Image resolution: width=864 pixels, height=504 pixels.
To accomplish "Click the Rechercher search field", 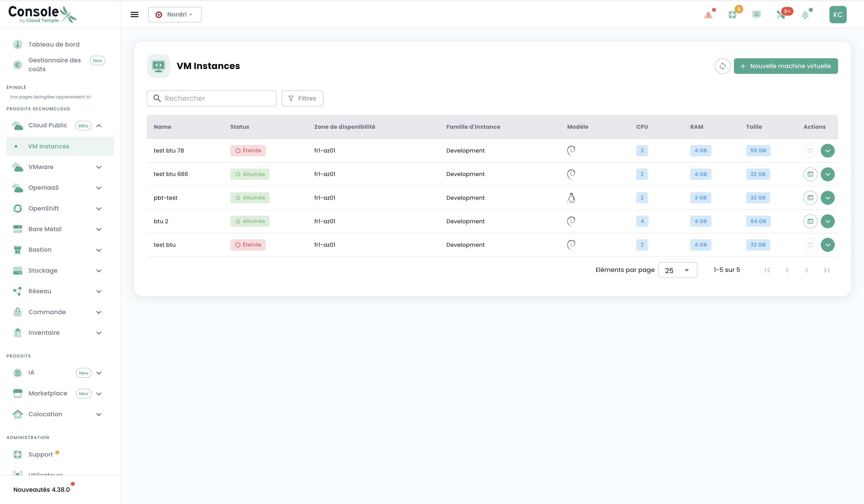I will pyautogui.click(x=211, y=98).
